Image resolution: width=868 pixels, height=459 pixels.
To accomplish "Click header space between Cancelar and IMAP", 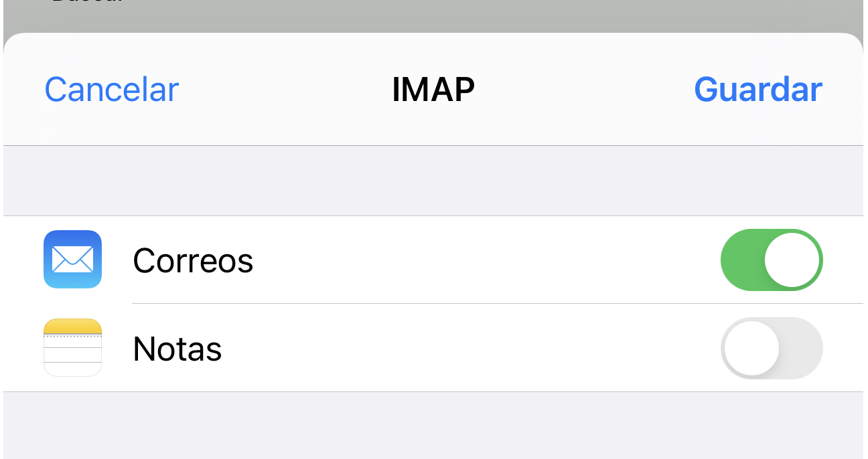I will 285,90.
